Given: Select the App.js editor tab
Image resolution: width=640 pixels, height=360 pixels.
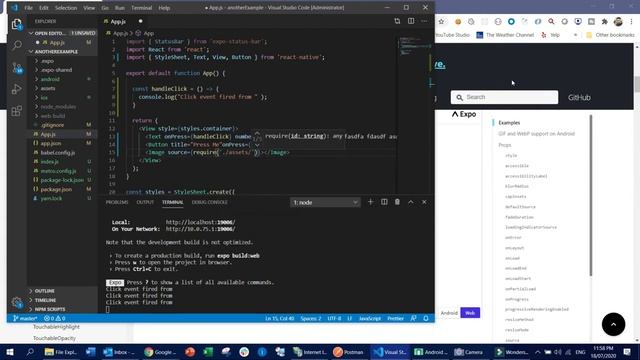Looking at the screenshot, I should coord(118,22).
